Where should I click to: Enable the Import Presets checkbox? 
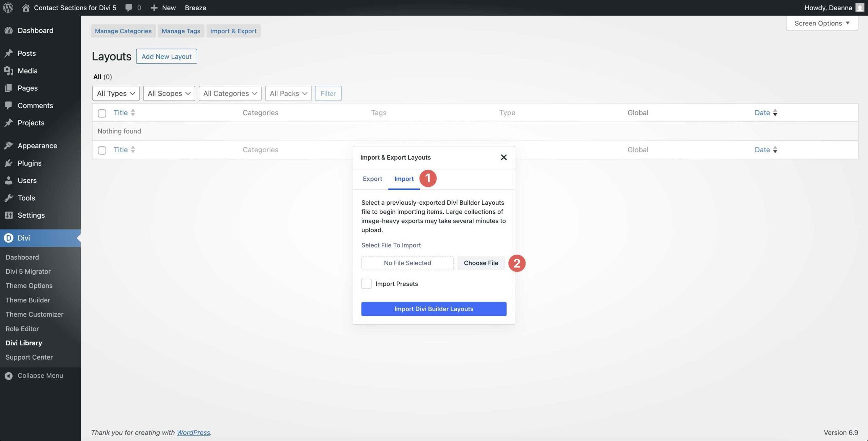tap(366, 284)
